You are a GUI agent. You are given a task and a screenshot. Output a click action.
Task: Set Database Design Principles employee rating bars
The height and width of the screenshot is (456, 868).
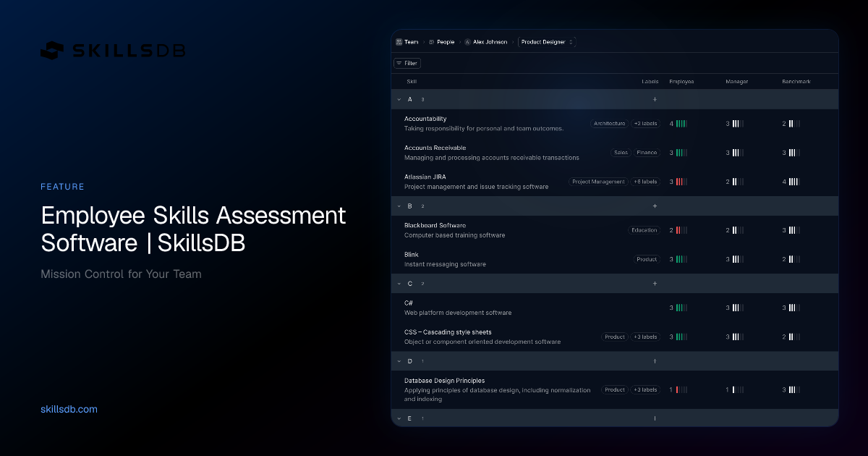point(681,389)
